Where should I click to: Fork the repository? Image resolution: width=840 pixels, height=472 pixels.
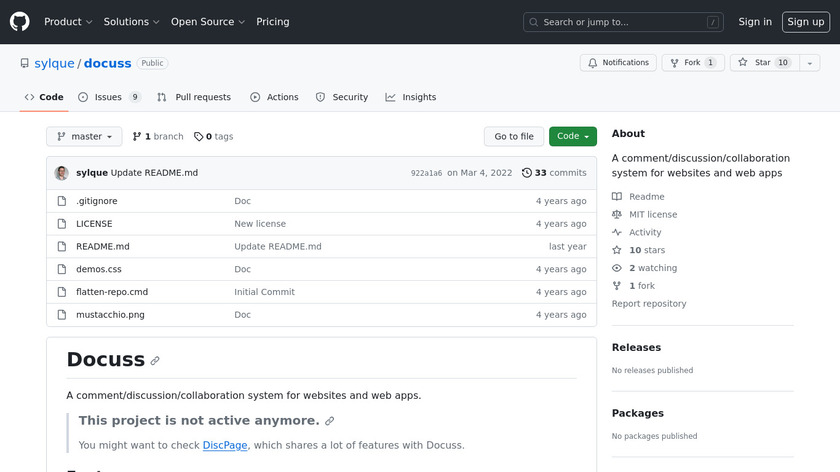[x=692, y=63]
